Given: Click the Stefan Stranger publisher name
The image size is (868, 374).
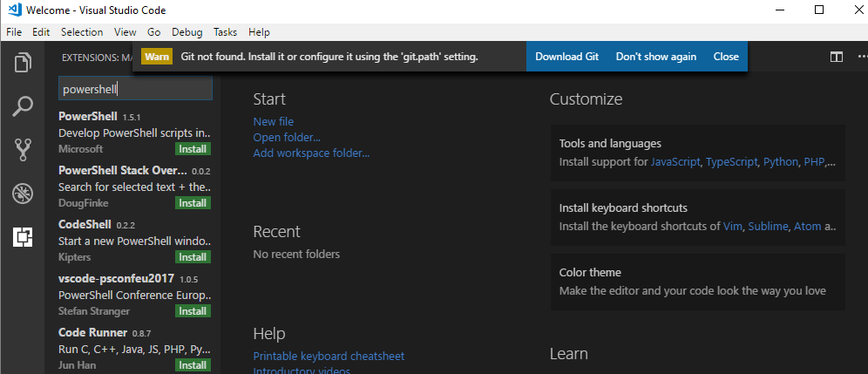Looking at the screenshot, I should point(94,311).
